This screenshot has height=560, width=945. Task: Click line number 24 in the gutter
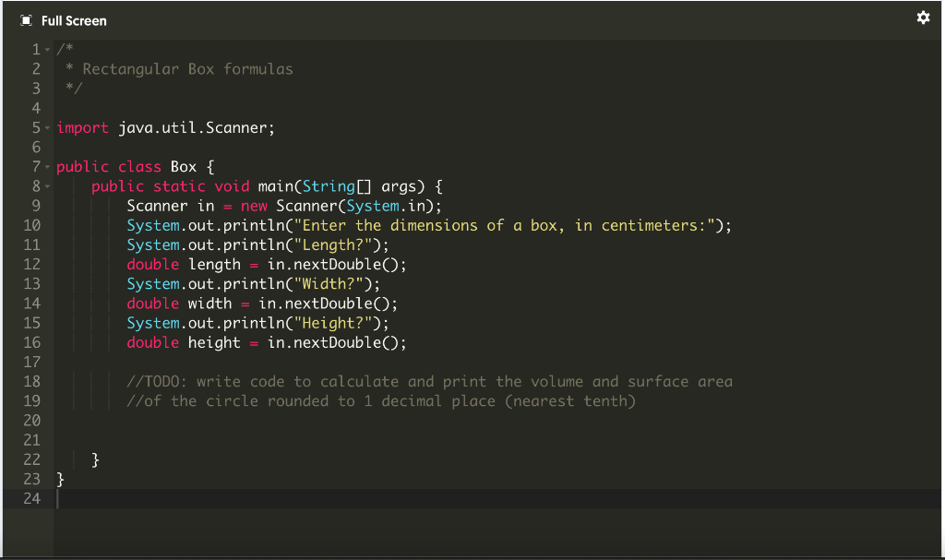31,498
